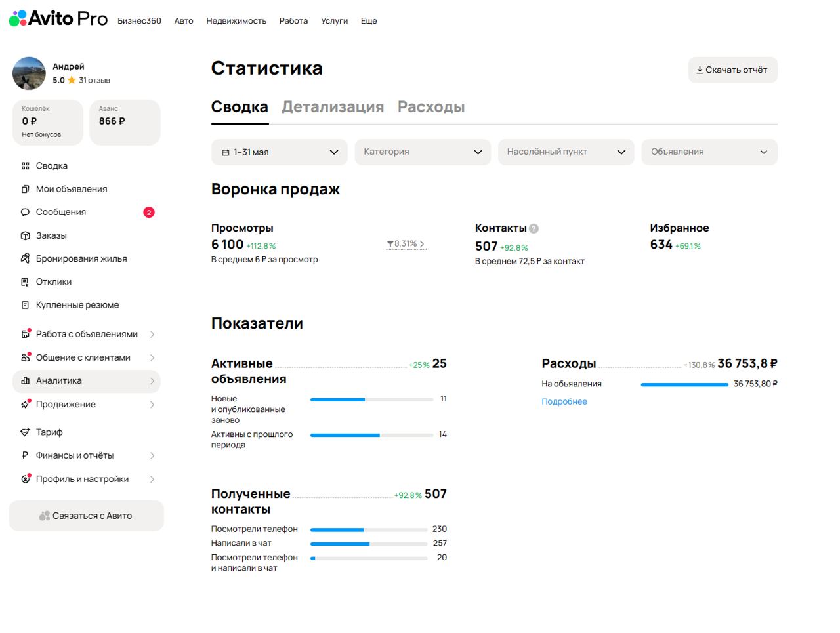Click Купленные резюме icon
The height and width of the screenshot is (633, 840).
point(25,305)
